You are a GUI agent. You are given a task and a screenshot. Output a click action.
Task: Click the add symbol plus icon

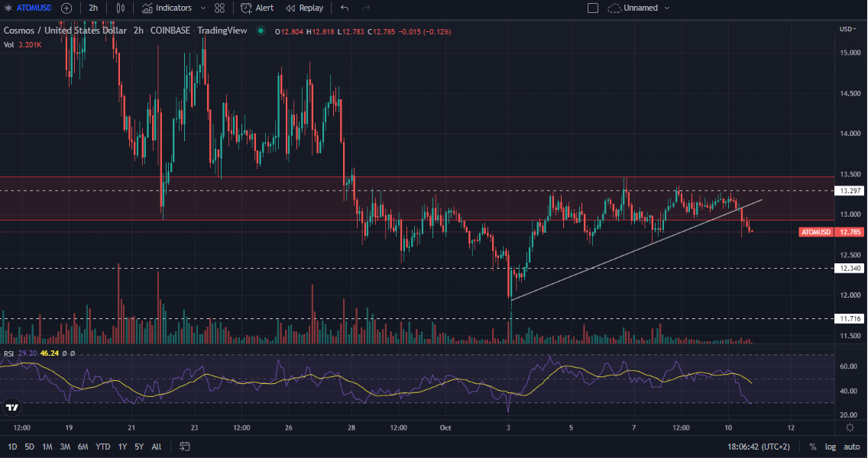pos(66,8)
